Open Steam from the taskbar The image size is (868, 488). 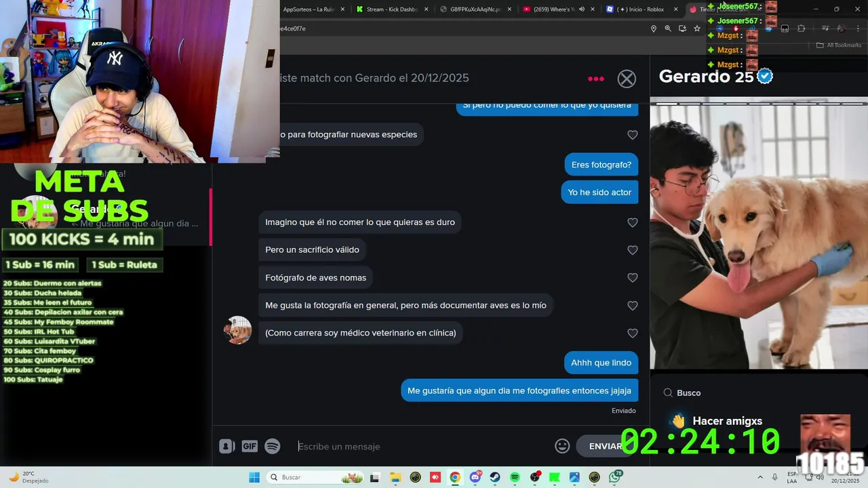coord(495,477)
